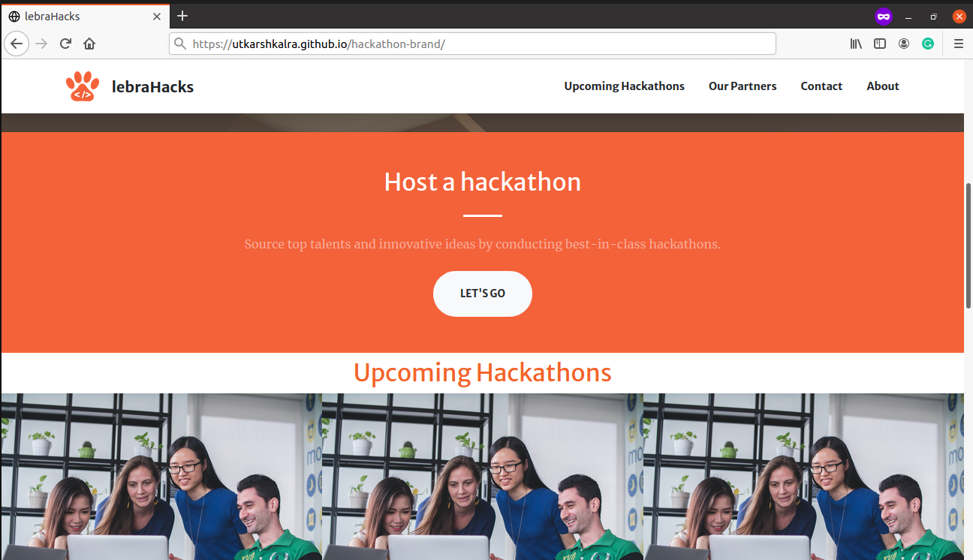The image size is (973, 560).
Task: Click the page vertical scrollbar thumb
Action: click(968, 245)
